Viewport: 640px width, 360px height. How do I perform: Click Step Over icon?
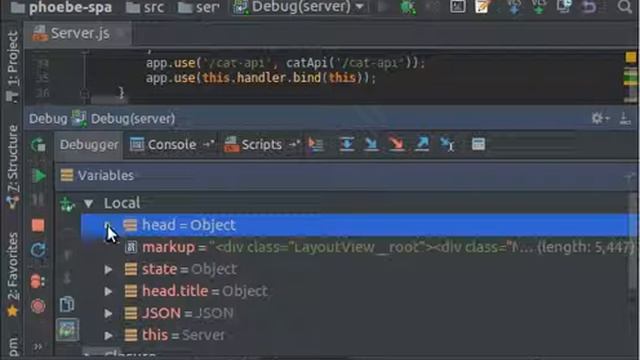coord(347,144)
